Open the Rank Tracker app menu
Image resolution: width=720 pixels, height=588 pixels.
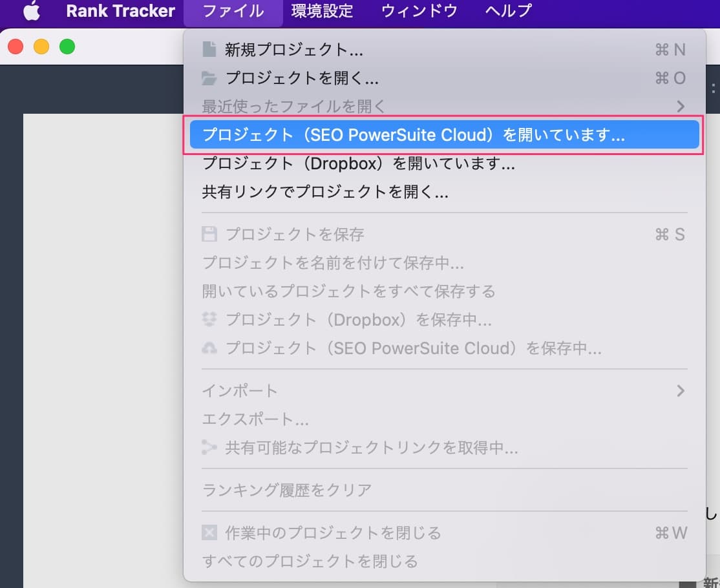[x=120, y=11]
